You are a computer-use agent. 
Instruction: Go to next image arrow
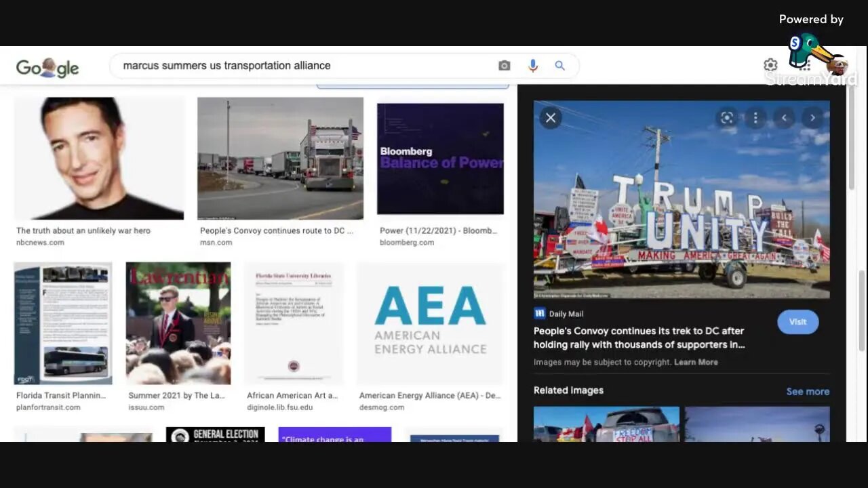[x=812, y=118]
